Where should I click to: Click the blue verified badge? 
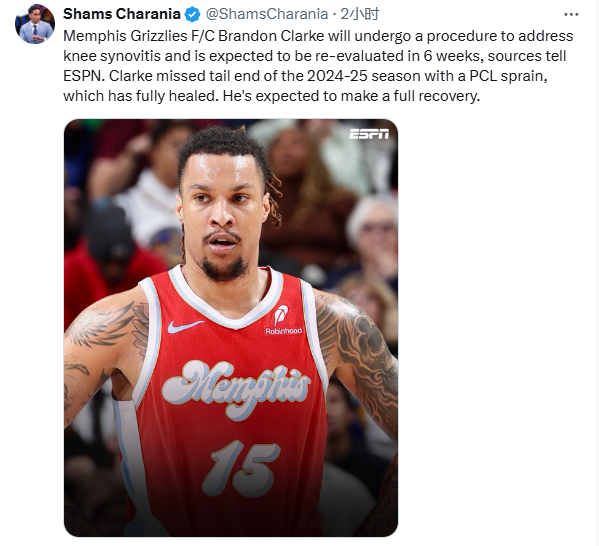tap(192, 15)
